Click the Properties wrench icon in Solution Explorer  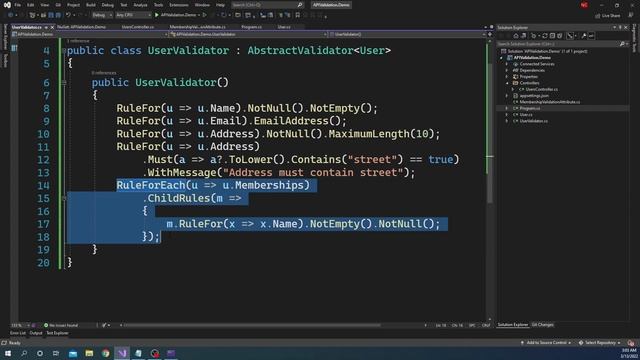[584, 36]
